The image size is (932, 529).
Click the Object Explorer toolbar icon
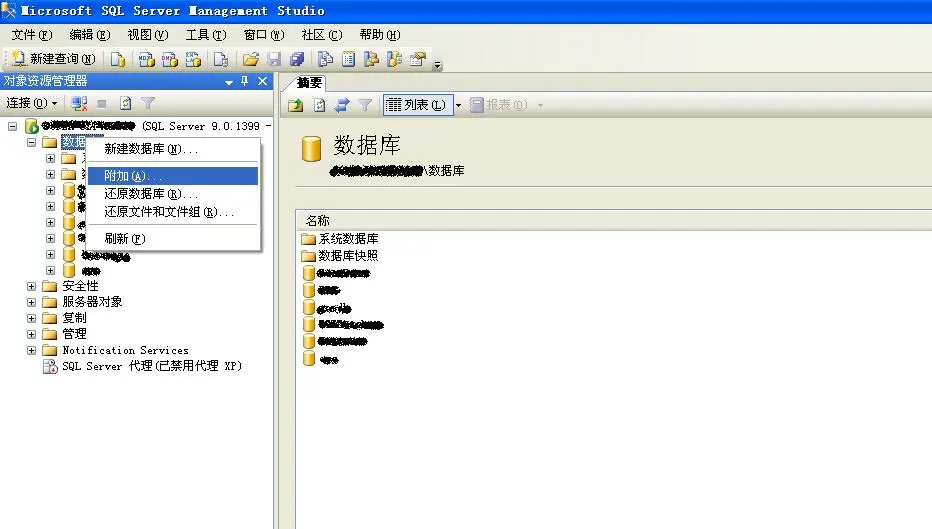click(x=371, y=59)
